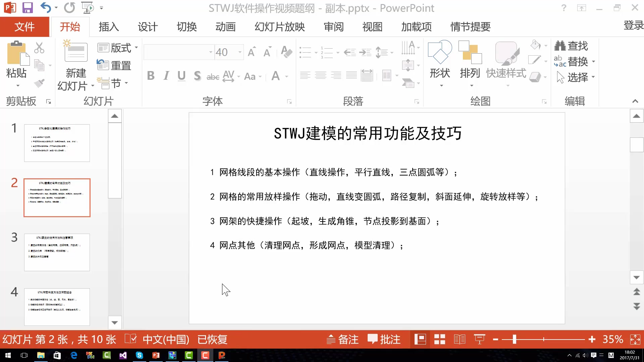
Task: Click the Undo arrow icon
Action: pos(46,7)
